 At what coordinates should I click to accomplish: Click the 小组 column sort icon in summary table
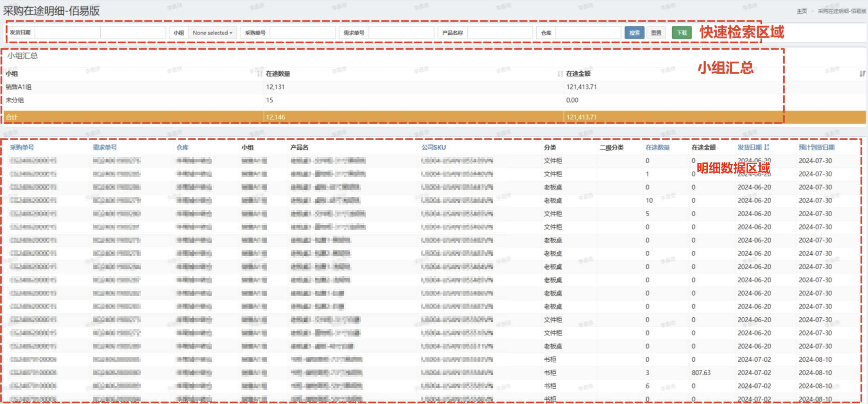pos(260,74)
